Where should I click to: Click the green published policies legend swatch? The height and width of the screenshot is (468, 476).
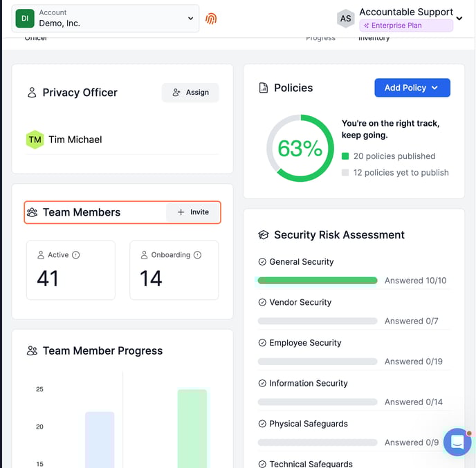345,156
